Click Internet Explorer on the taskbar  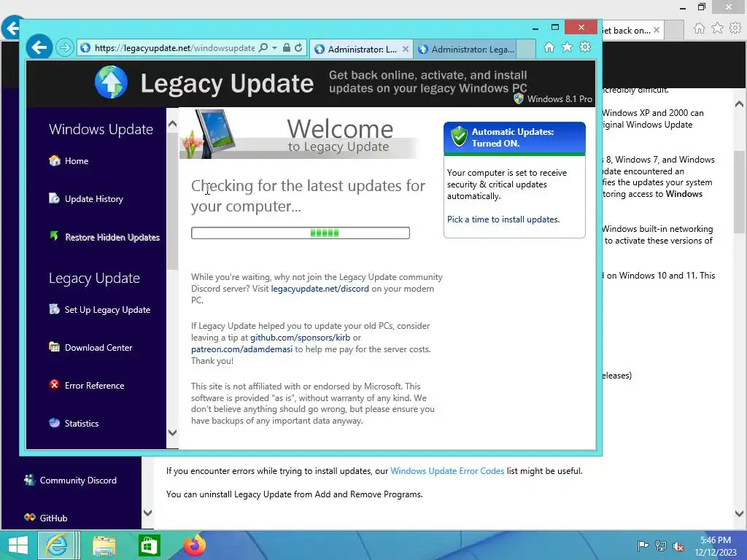(x=56, y=545)
